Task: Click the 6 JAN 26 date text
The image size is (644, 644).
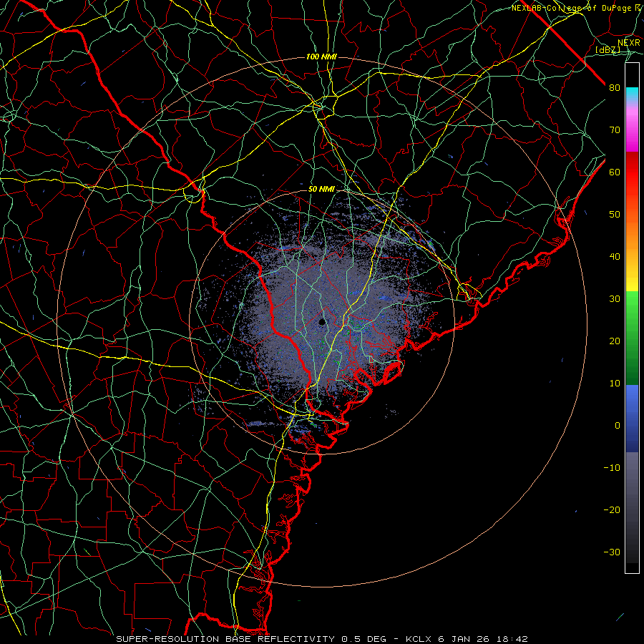Action: point(464,639)
